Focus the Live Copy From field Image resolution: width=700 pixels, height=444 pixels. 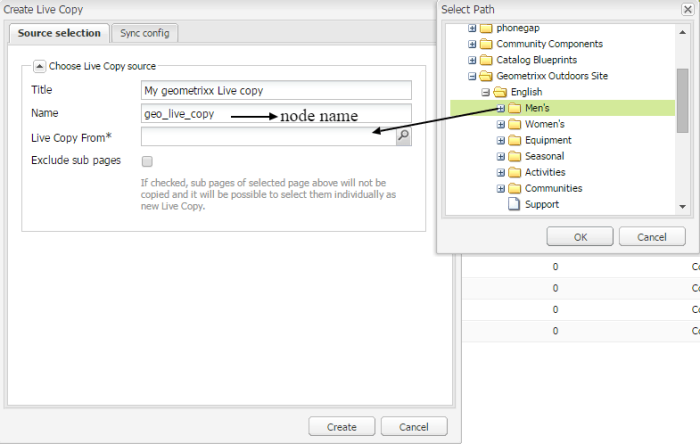(269, 137)
